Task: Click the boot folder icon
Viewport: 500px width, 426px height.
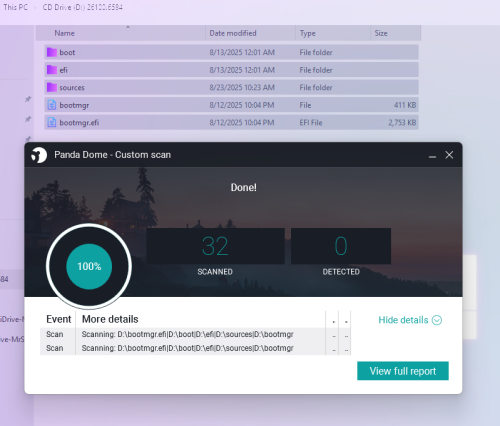Action: 52,52
